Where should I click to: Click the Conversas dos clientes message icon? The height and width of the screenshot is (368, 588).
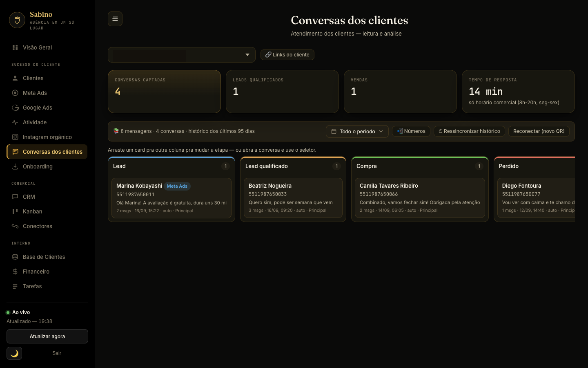click(x=15, y=152)
